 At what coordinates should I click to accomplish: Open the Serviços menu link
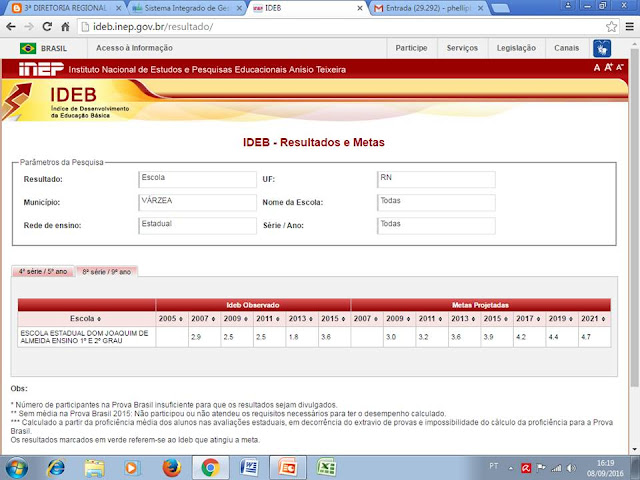(x=462, y=48)
